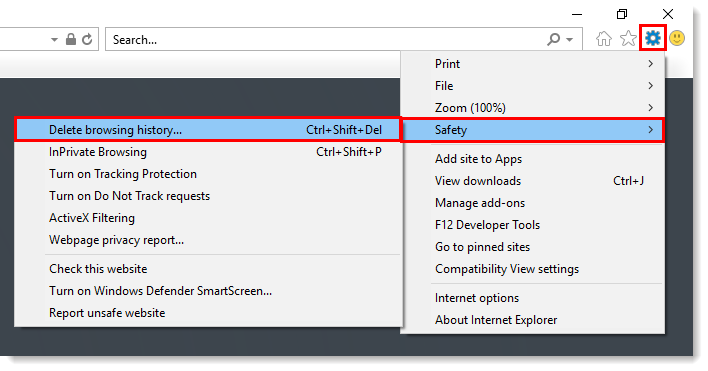
Task: Open the Print submenu
Action: pos(533,64)
